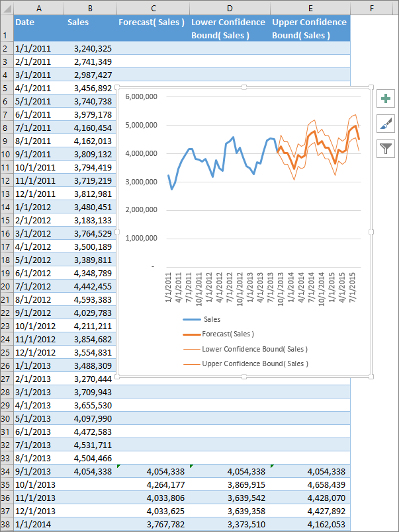399x532 pixels.
Task: Select row 38 by its row header
Action: (6, 524)
